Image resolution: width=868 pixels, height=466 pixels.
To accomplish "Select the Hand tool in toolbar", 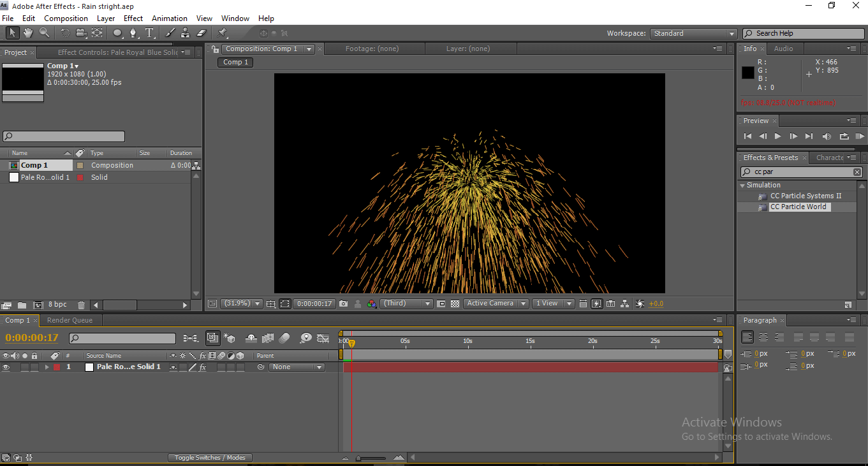I will 28,33.
